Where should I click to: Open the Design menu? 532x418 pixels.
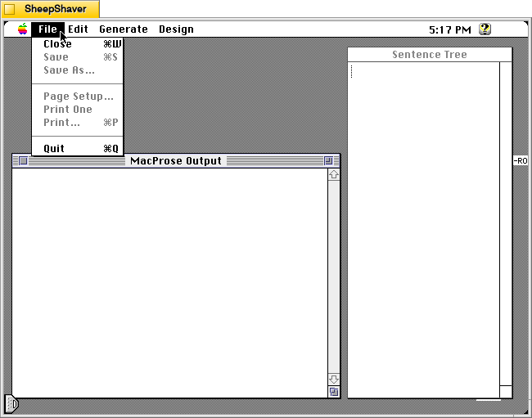(x=177, y=29)
